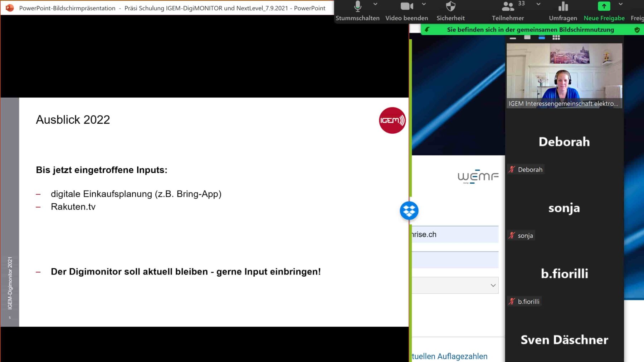Select the IGEM presenter video thumbnail
The height and width of the screenshot is (362, 644).
(x=564, y=75)
